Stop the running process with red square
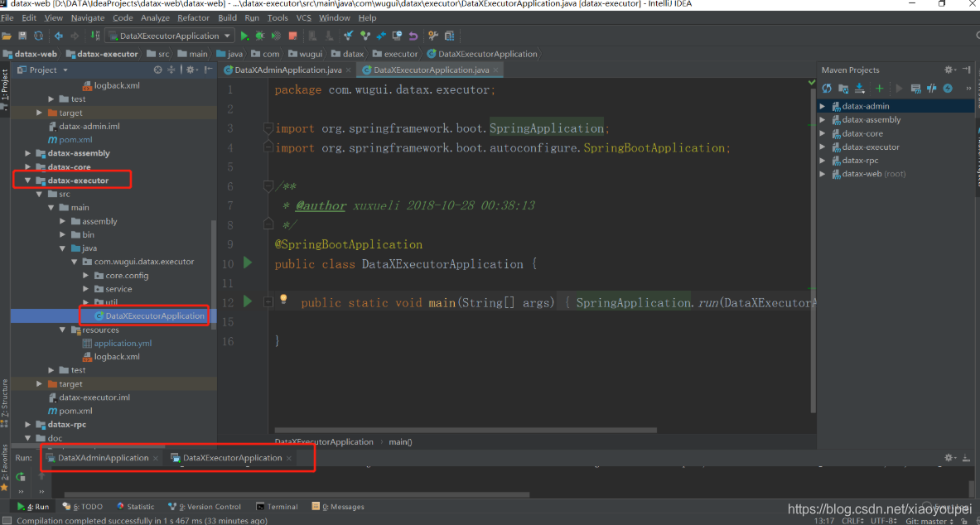Screen dimensions: 980x525 292,36
